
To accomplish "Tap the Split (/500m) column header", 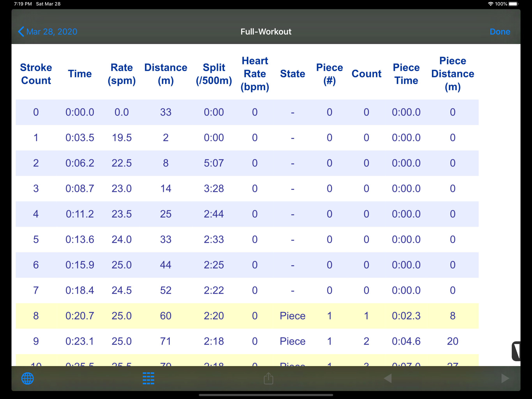I will point(214,74).
